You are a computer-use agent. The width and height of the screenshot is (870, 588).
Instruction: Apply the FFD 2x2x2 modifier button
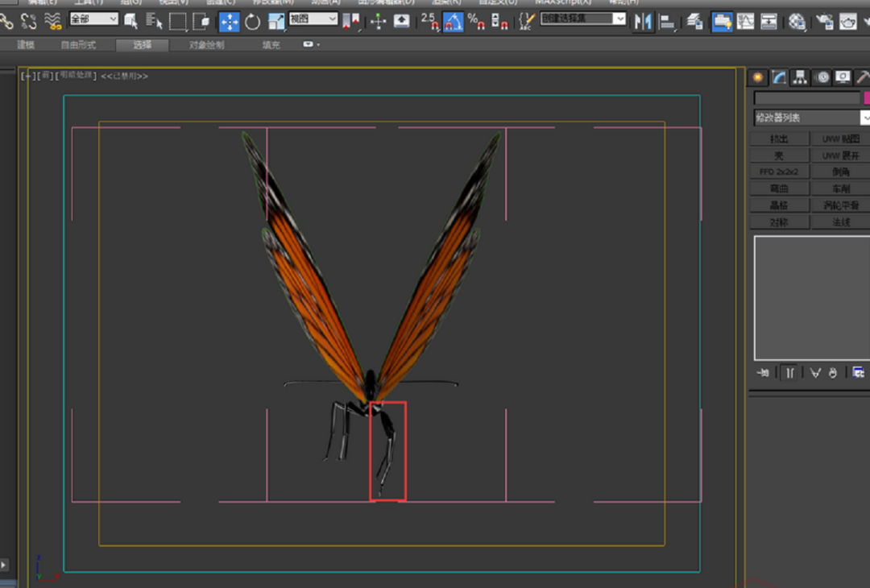[779, 172]
